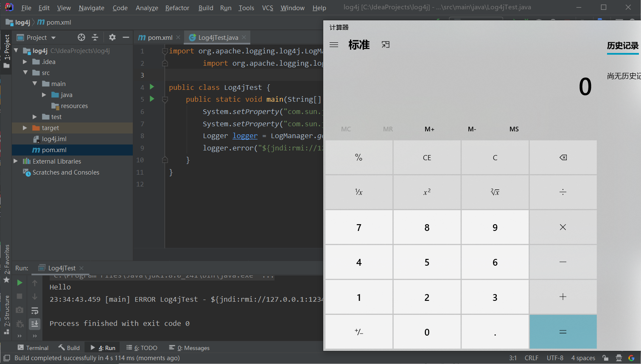Switch to Log4jTest.java editor tab

click(x=218, y=37)
